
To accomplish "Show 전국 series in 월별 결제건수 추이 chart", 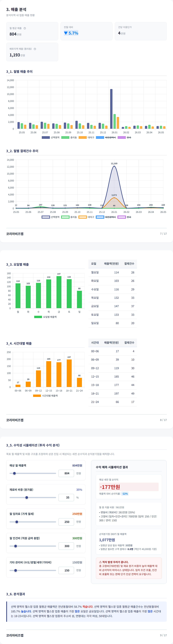I will 124,217.
